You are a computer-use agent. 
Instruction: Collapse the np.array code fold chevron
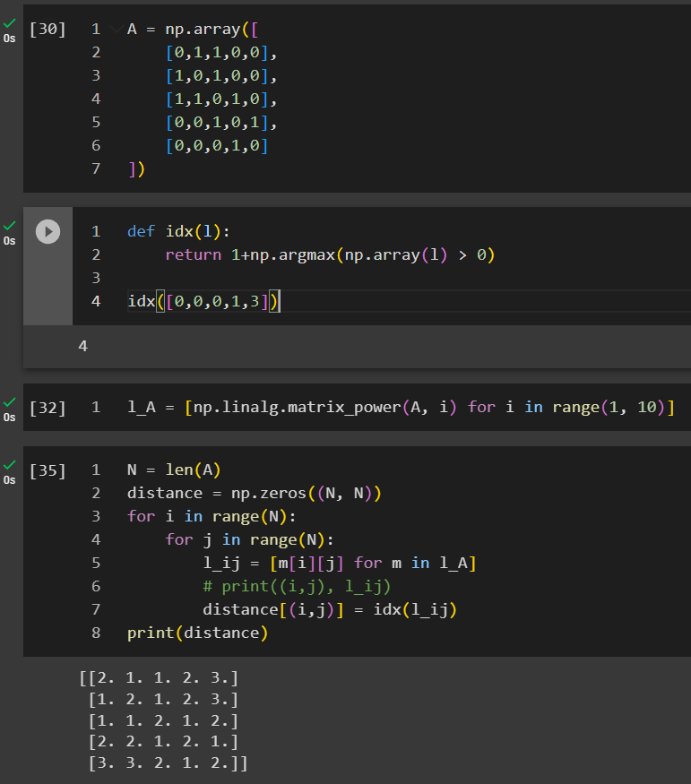click(114, 29)
